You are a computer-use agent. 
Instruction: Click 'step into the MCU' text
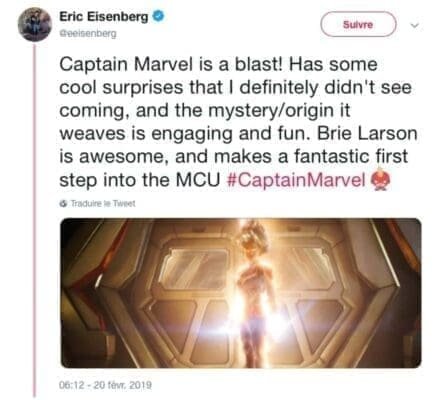(140, 180)
